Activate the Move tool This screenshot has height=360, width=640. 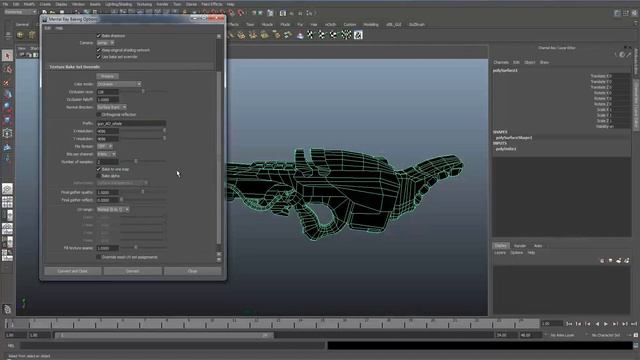(7, 95)
